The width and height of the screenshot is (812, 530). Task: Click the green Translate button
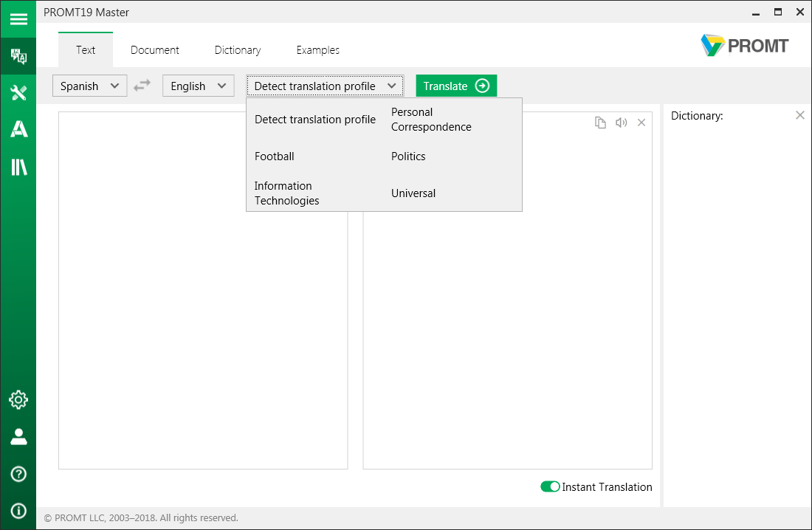tap(456, 86)
